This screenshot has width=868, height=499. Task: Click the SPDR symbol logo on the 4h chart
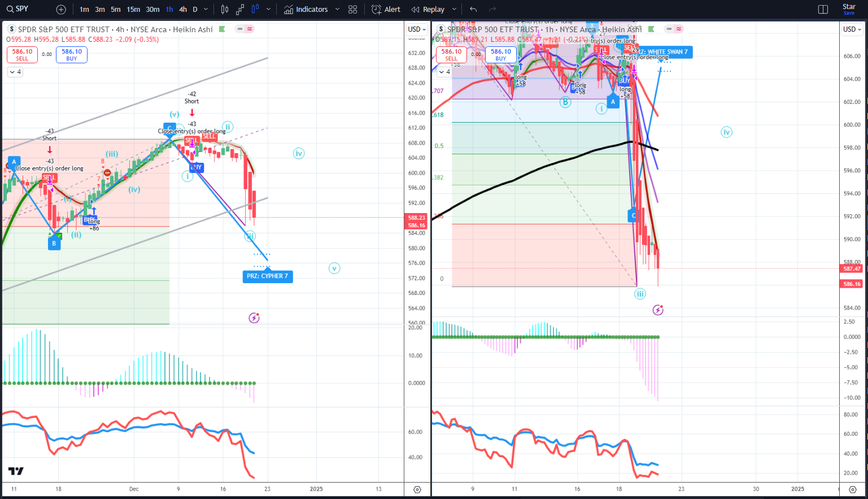(x=11, y=29)
